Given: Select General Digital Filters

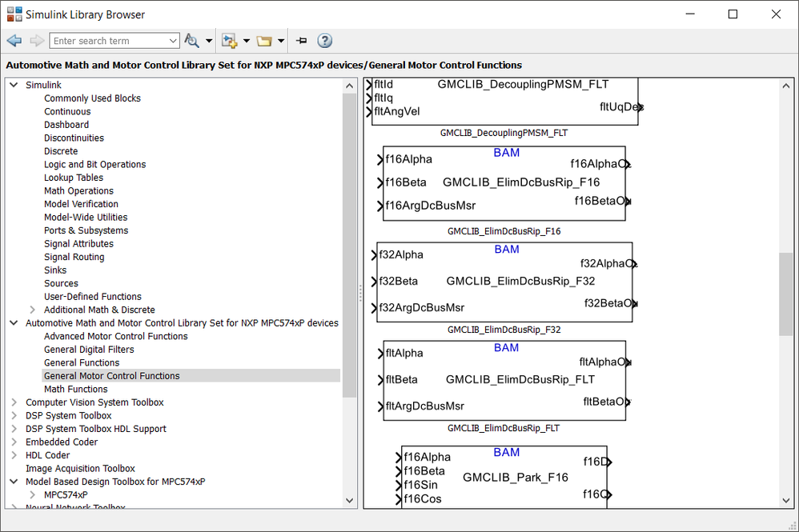Looking at the screenshot, I should (89, 350).
